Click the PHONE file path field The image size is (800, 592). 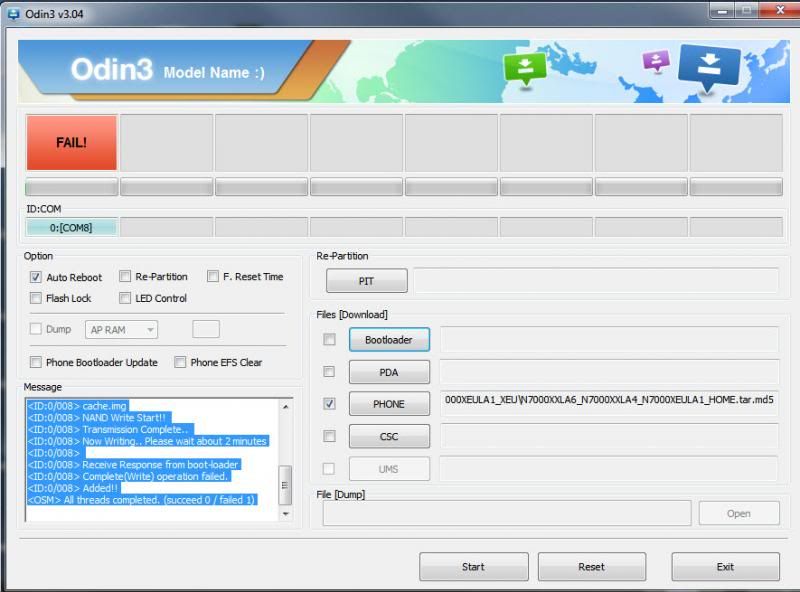coord(609,403)
